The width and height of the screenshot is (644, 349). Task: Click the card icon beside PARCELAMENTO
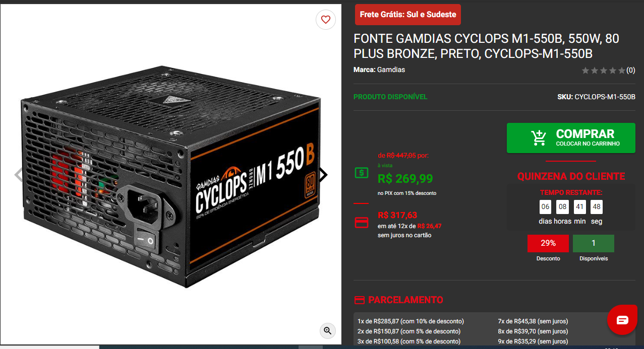coord(359,300)
